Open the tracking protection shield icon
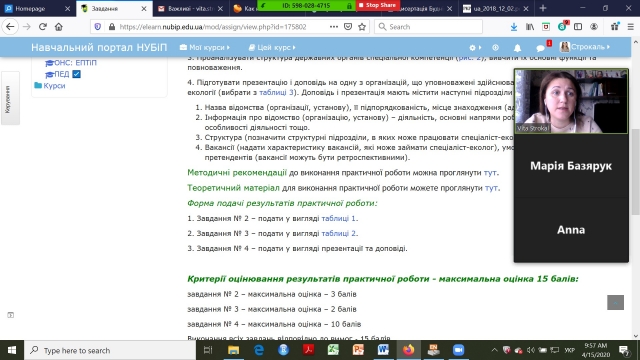Image resolution: width=640 pixels, height=360 pixels. pyautogui.click(x=98, y=27)
